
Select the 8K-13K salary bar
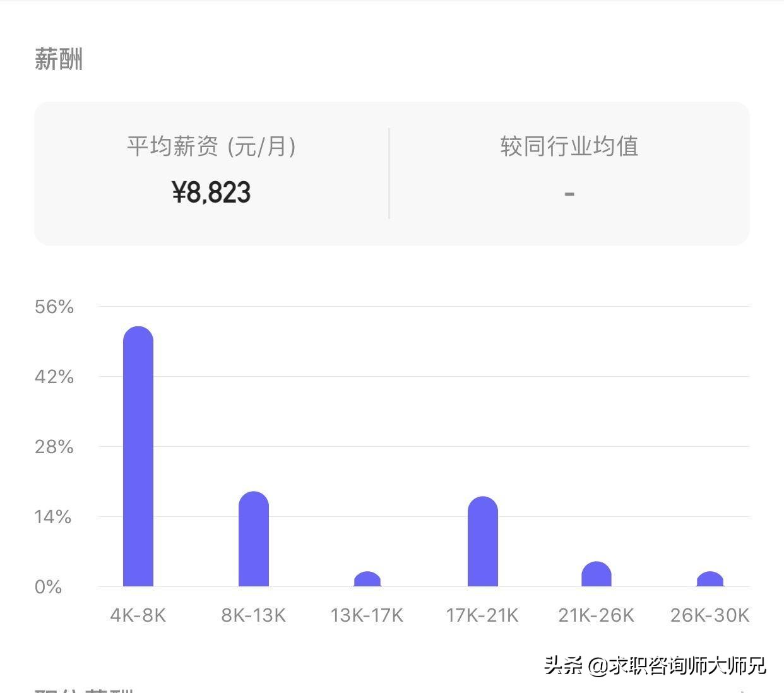pyautogui.click(x=253, y=540)
